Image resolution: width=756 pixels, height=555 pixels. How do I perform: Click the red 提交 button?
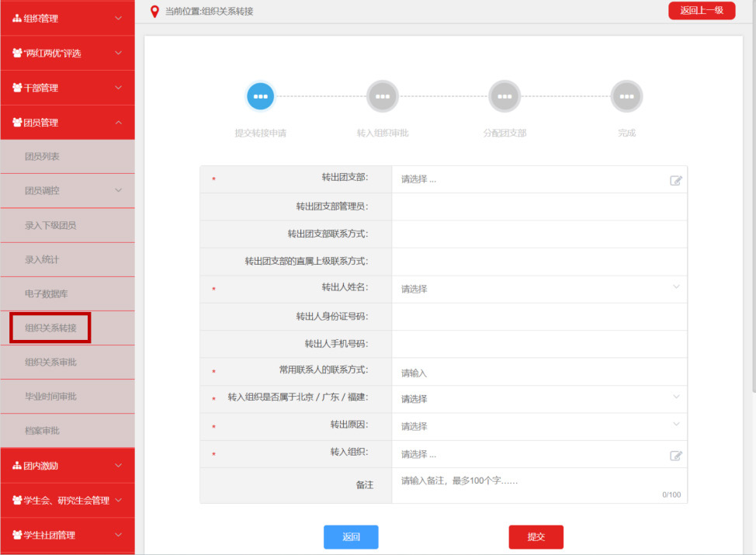(x=536, y=536)
